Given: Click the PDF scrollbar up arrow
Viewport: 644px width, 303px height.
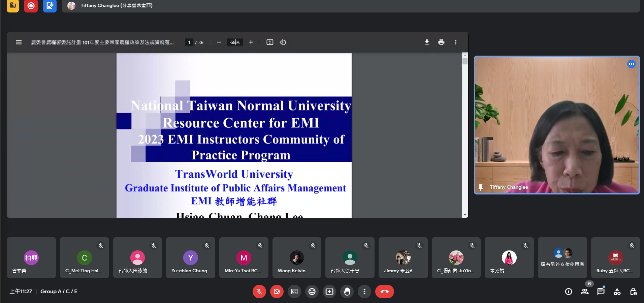Looking at the screenshot, I should pyautogui.click(x=465, y=55).
